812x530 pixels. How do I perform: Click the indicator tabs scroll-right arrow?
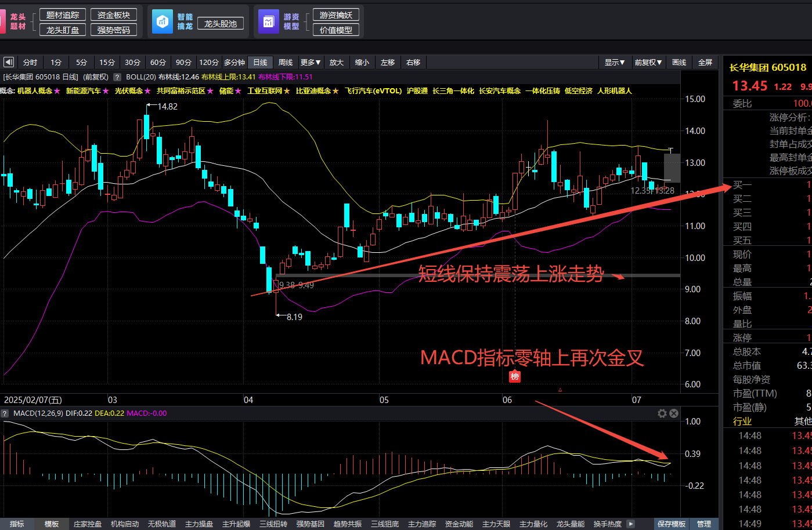pyautogui.click(x=631, y=524)
